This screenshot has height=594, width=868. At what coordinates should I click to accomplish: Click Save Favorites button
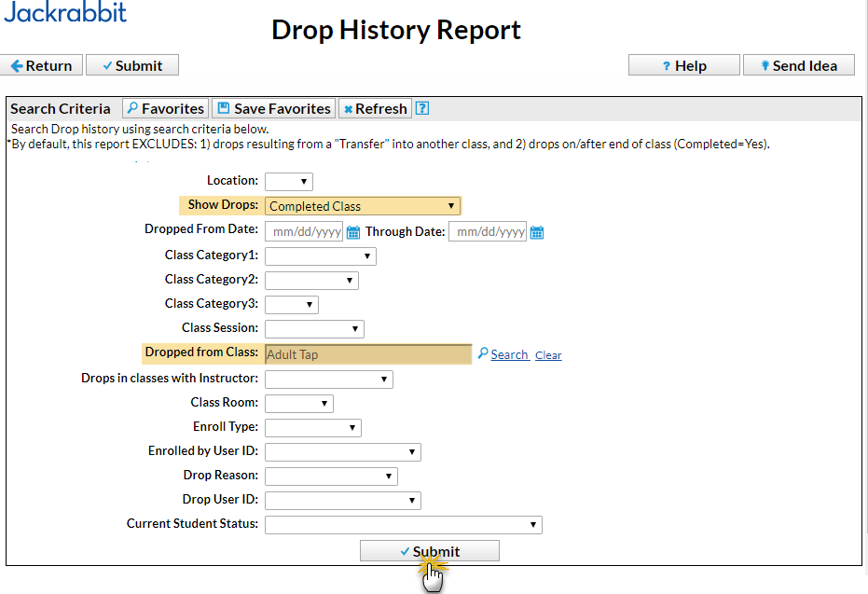[274, 108]
